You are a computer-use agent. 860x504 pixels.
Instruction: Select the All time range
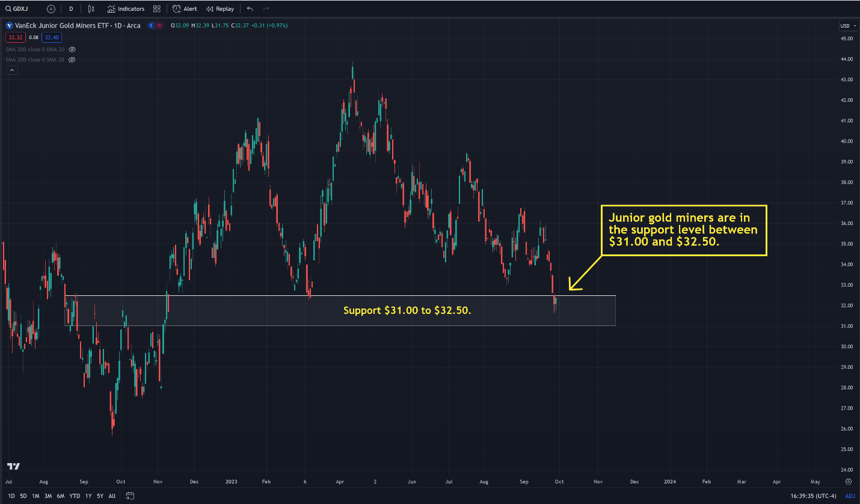click(112, 496)
